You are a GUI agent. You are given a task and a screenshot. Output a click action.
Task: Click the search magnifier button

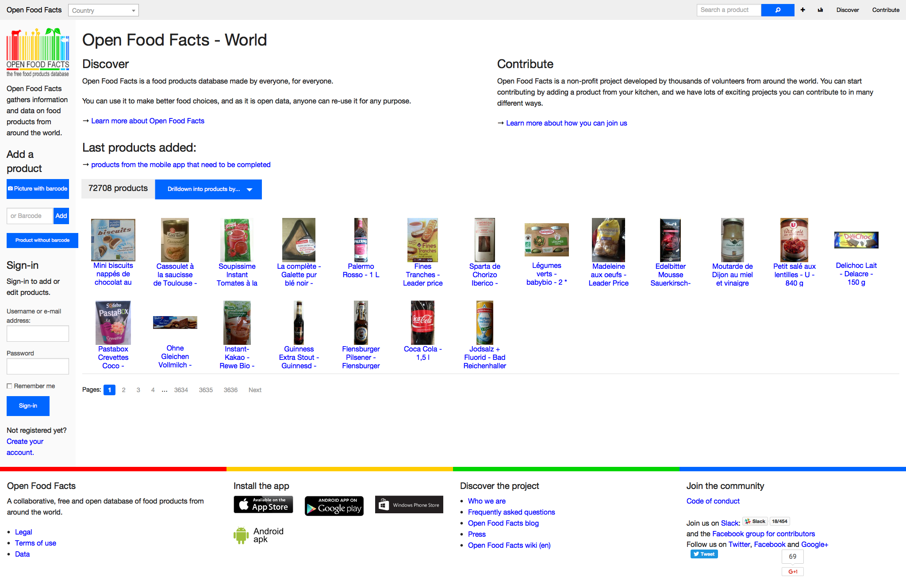(777, 10)
